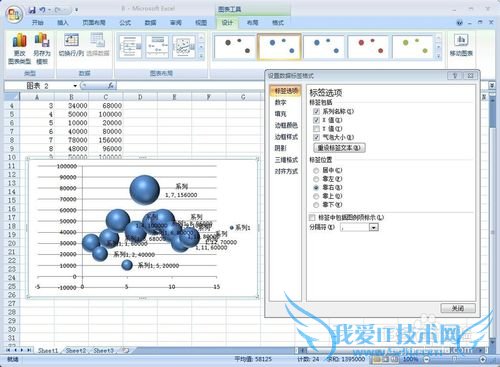Image resolution: width=500 pixels, height=367 pixels.
Task: Click the Redo arrow in quick access toolbar
Action: pos(58,10)
